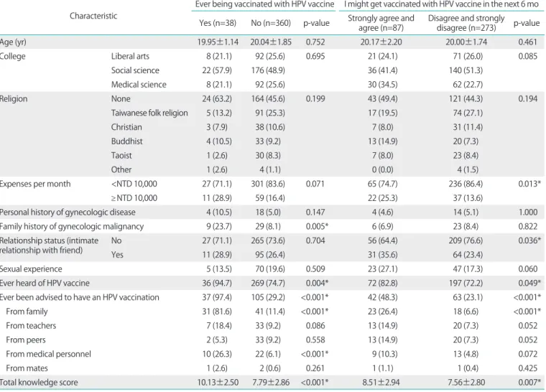Click the cell '36 (94.7)'
The width and height of the screenshot is (546, 392).
coord(217,283)
